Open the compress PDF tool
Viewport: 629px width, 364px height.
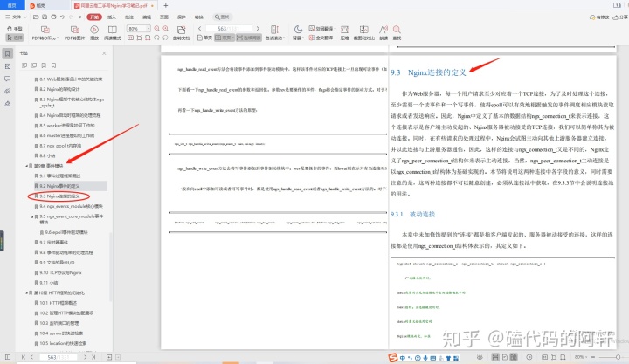tap(344, 33)
